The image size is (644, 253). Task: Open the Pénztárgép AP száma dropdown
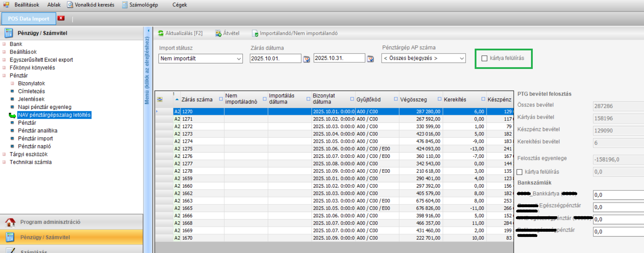point(462,58)
